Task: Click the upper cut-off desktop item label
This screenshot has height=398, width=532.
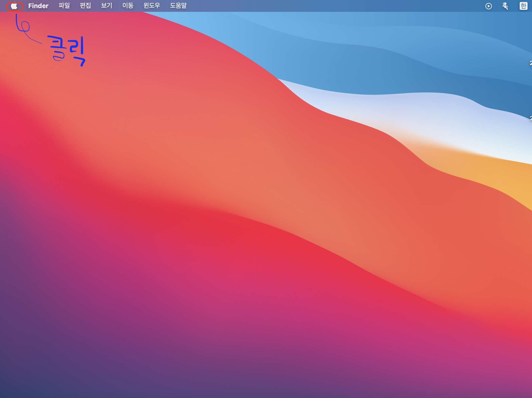Action: (x=531, y=63)
